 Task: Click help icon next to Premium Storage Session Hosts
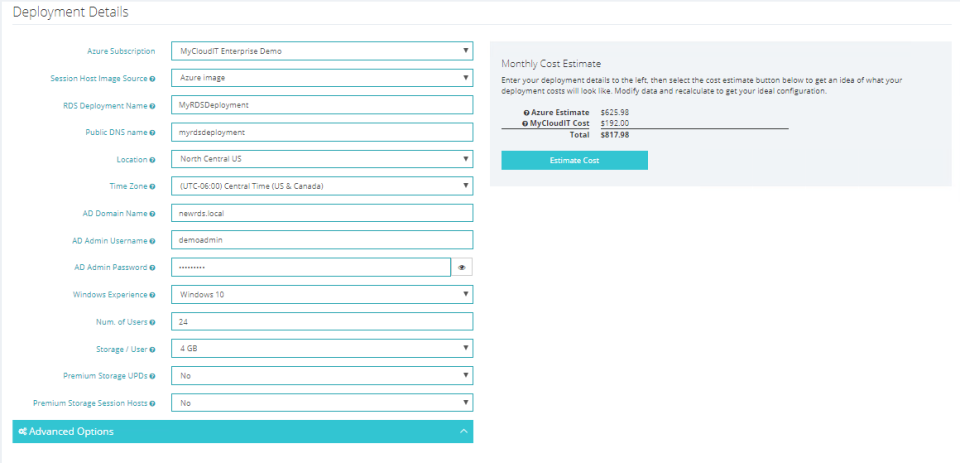coord(152,404)
